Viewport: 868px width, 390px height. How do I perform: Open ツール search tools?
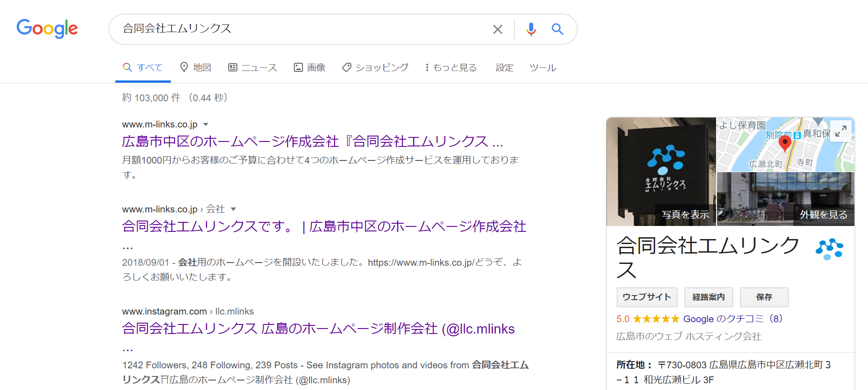tap(543, 67)
